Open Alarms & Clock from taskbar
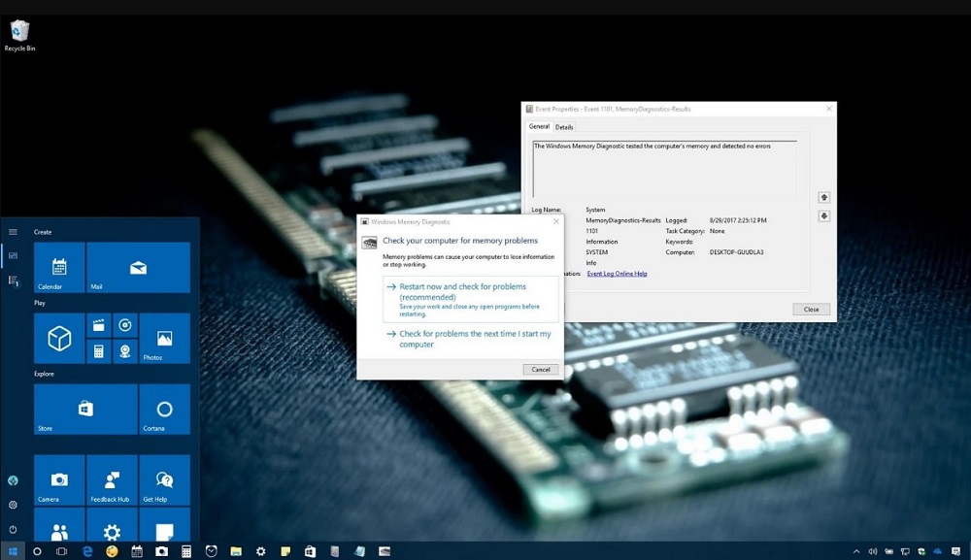This screenshot has width=971, height=560. pos(211,551)
